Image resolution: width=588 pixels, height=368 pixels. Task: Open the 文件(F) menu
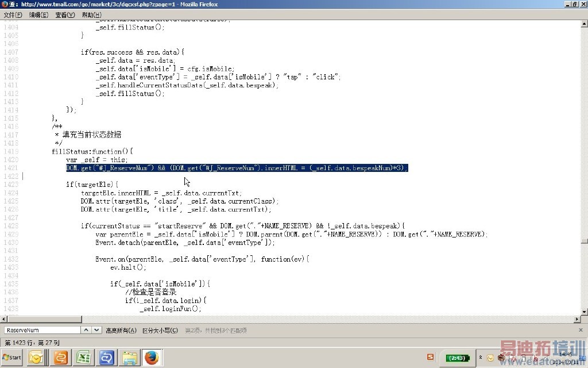pyautogui.click(x=13, y=14)
